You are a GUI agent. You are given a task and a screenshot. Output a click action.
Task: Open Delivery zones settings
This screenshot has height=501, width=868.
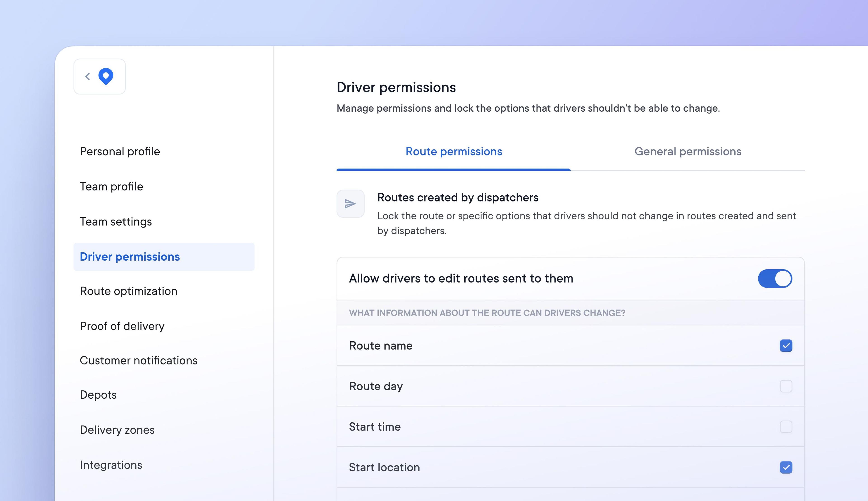[117, 430]
